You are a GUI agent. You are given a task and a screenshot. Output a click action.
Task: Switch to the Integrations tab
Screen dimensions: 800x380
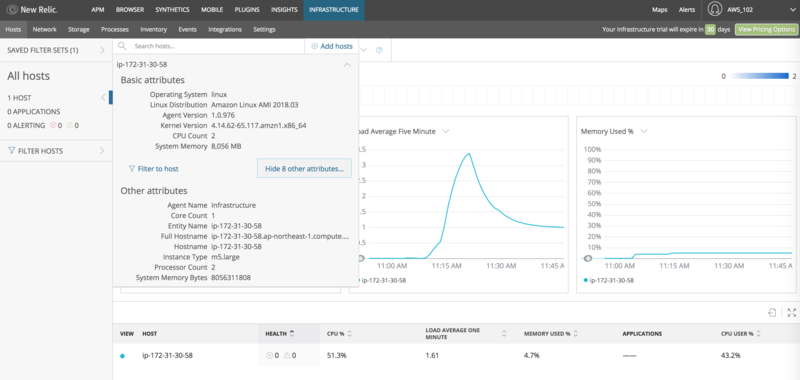tap(225, 30)
